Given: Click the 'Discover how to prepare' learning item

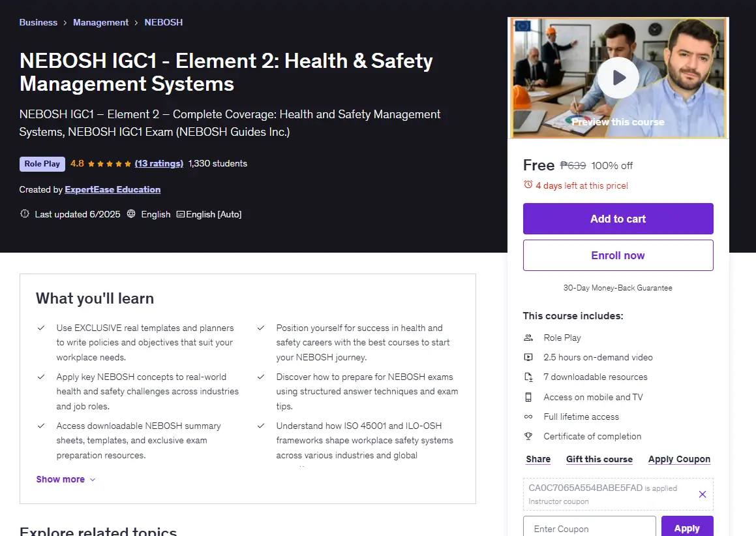Looking at the screenshot, I should coord(367,391).
